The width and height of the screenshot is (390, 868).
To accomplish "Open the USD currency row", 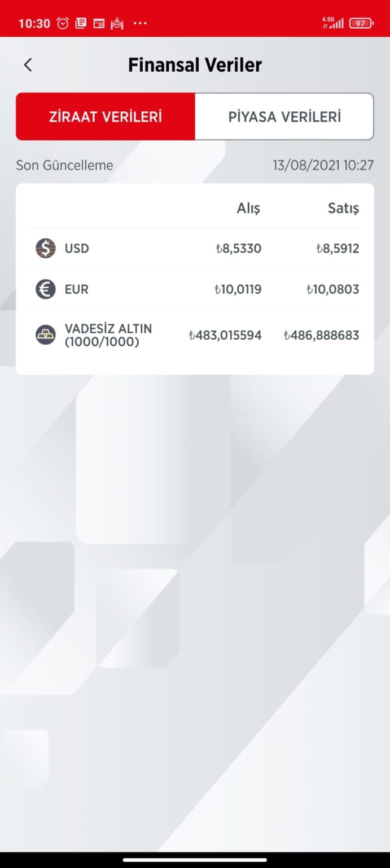I will click(x=195, y=248).
